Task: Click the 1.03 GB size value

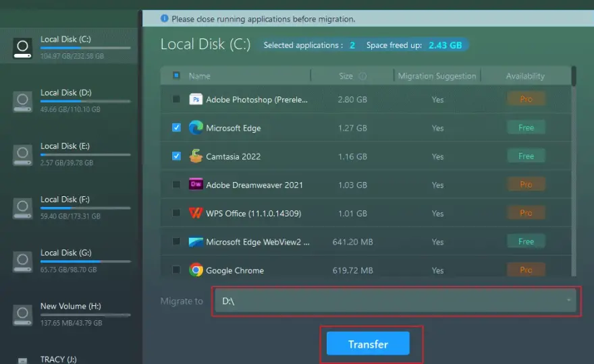Action: [352, 185]
